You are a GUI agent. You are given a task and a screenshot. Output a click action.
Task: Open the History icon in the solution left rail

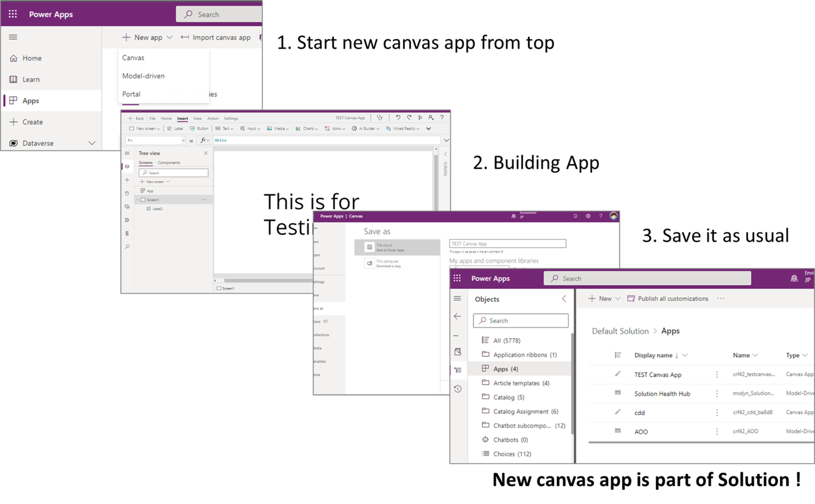(x=458, y=389)
